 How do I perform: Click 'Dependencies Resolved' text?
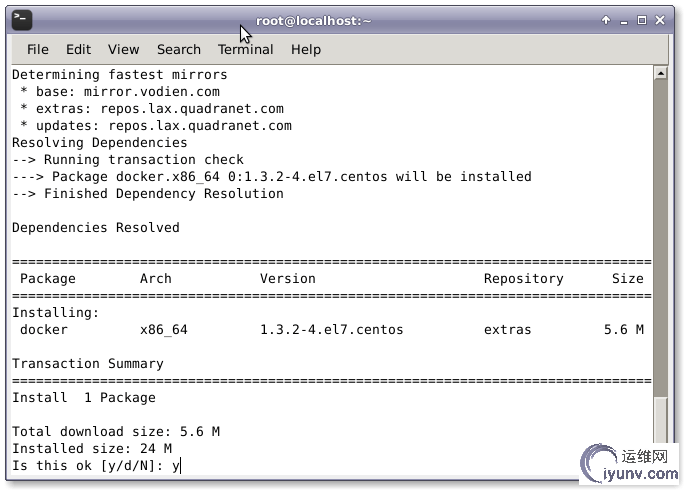coord(96,228)
